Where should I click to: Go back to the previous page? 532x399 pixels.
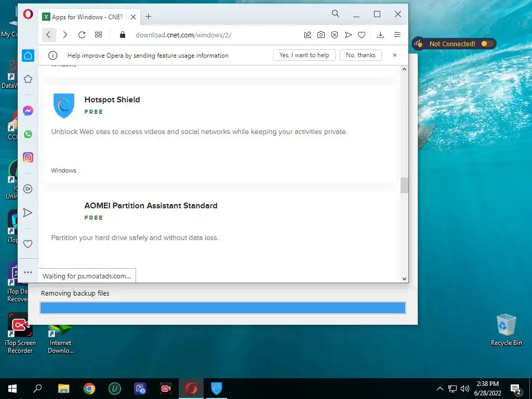48,35
